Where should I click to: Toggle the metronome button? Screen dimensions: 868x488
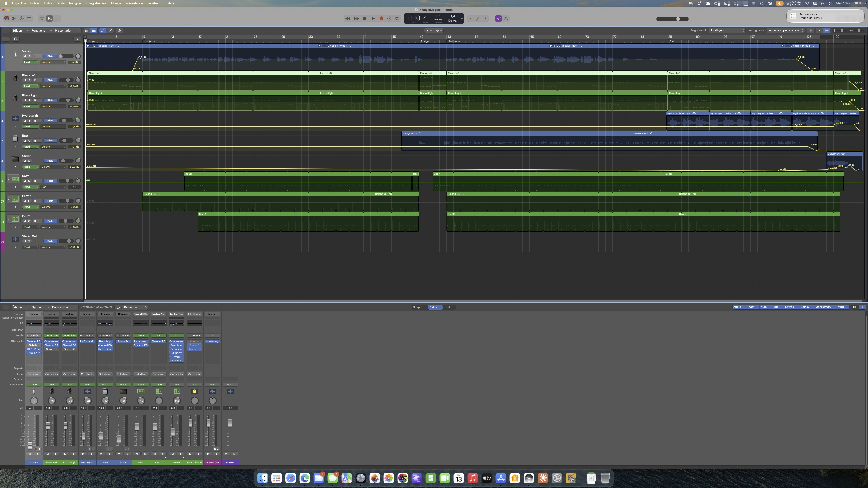(506, 19)
